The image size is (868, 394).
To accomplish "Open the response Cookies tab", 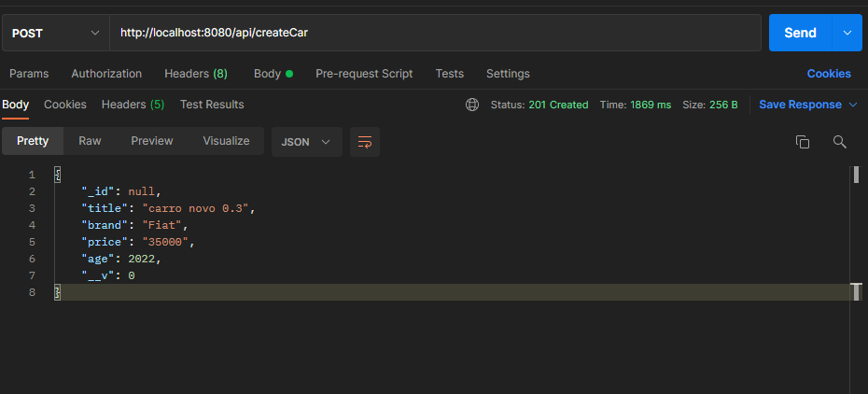I will click(65, 105).
